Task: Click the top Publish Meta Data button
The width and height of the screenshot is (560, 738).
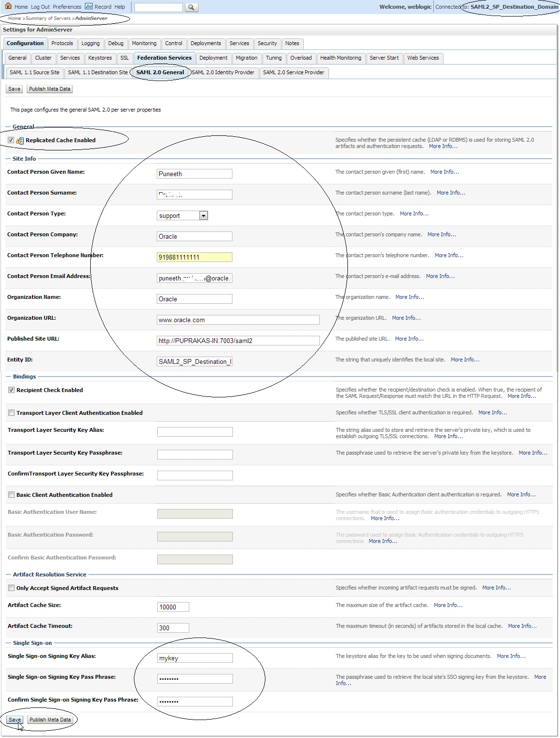Action: [49, 89]
